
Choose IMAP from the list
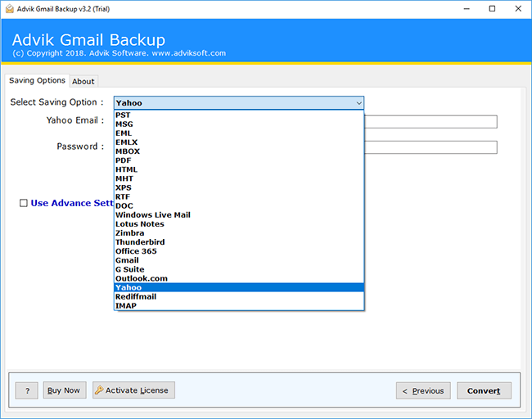(x=239, y=306)
